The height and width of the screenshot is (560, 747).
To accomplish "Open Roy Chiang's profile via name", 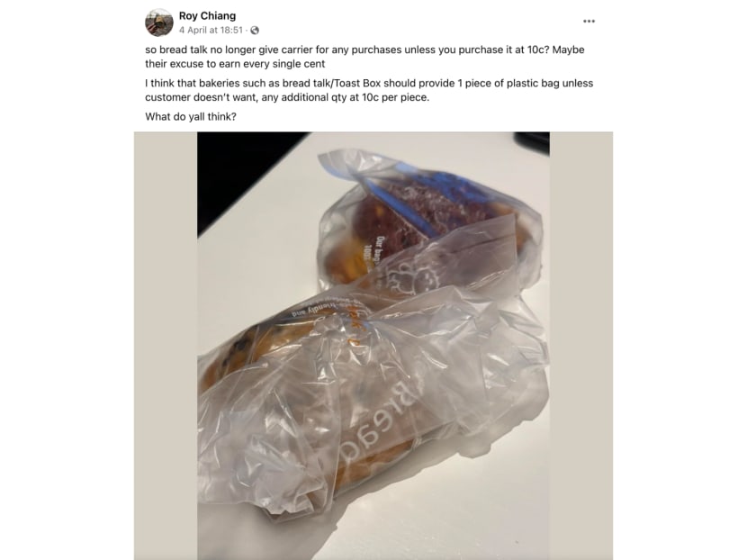I will tap(207, 15).
